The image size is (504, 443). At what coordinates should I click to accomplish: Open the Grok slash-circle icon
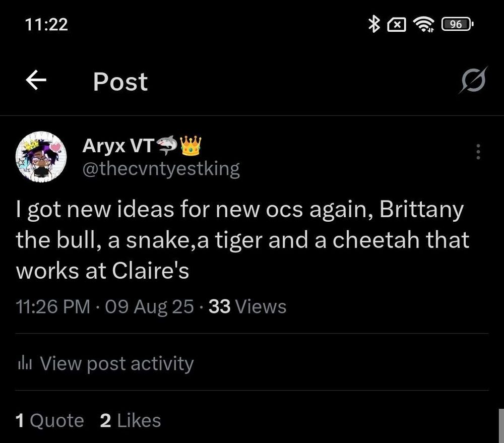pyautogui.click(x=473, y=80)
